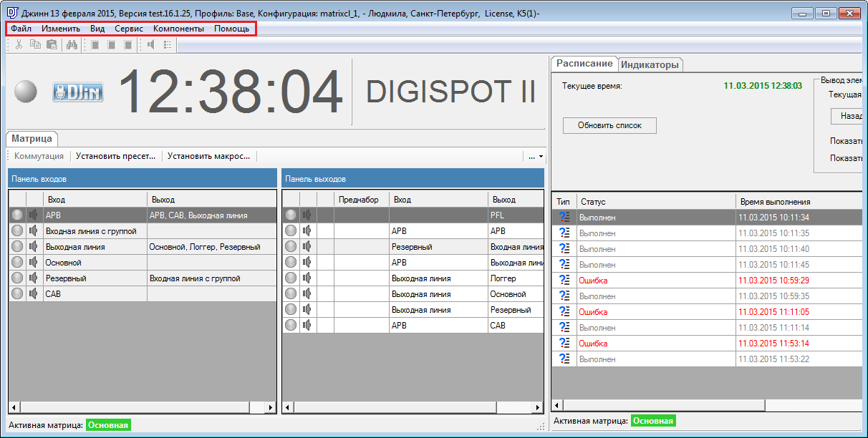
Task: Click the Установить пресет... button
Action: pyautogui.click(x=116, y=156)
